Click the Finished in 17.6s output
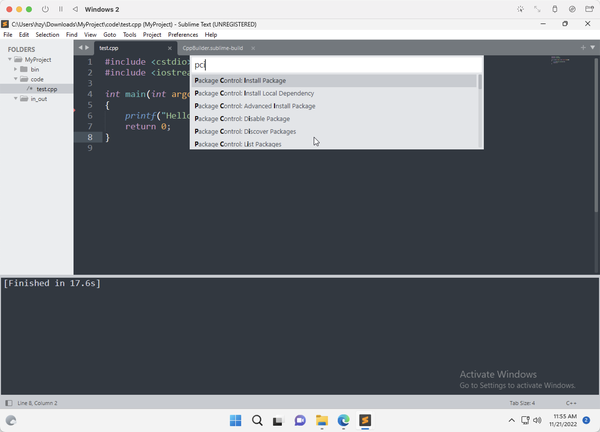 [52, 284]
